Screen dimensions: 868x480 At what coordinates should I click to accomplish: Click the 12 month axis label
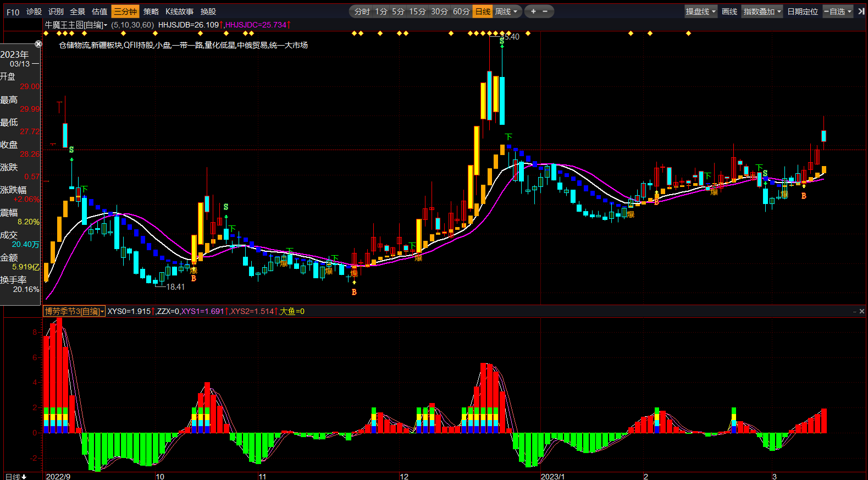(405, 476)
